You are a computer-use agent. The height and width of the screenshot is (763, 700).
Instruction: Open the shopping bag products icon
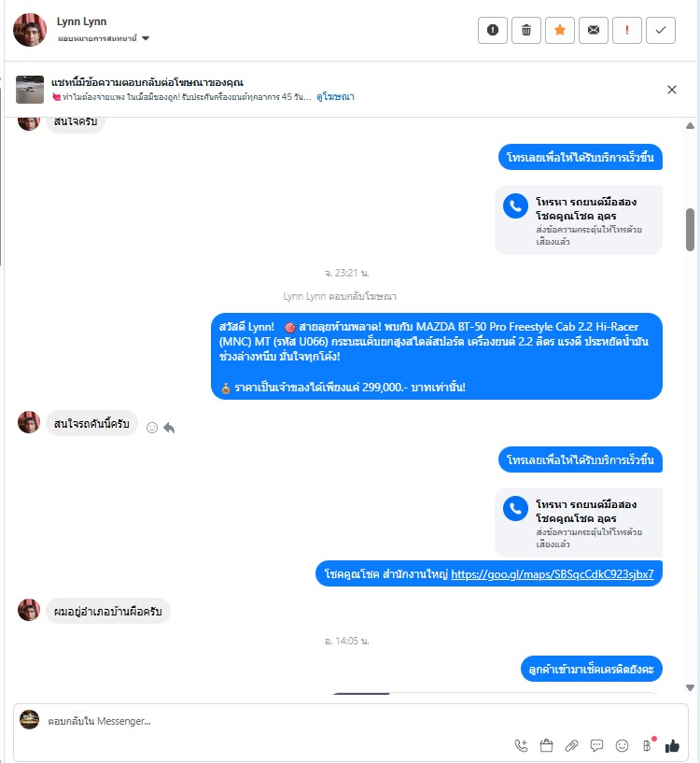click(546, 745)
